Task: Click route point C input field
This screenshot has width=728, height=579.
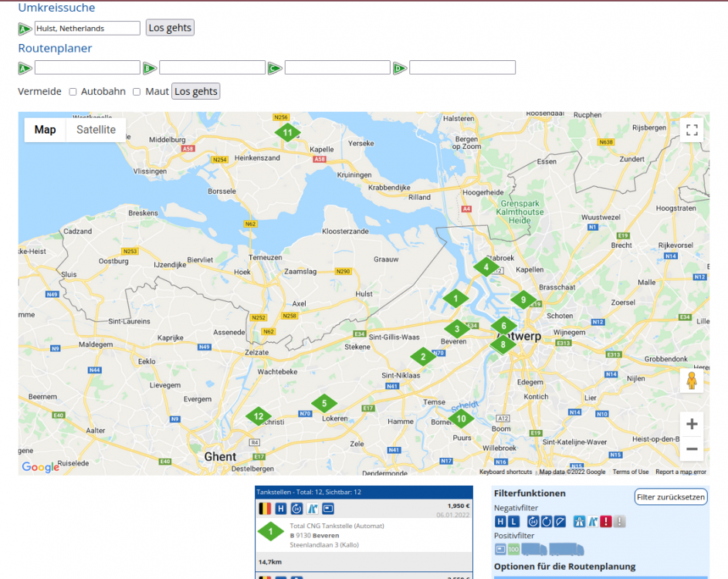Action: click(337, 68)
